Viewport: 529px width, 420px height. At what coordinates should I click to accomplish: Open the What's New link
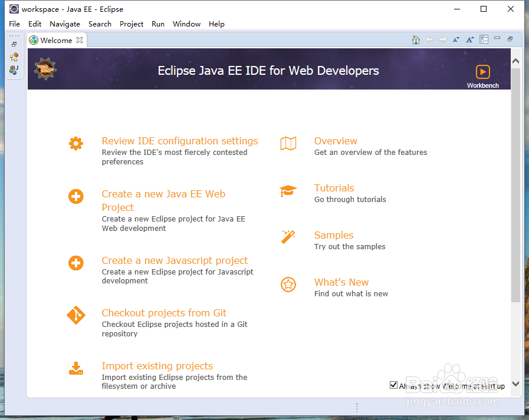pos(341,283)
